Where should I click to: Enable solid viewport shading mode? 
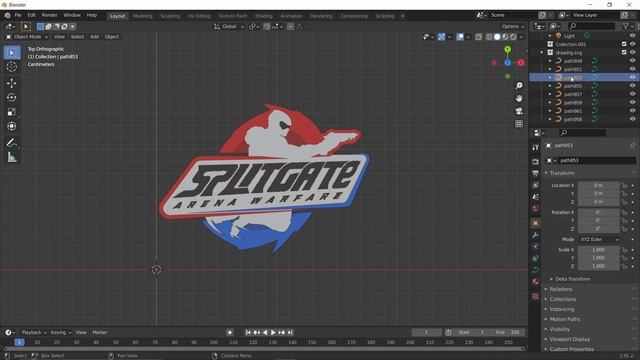coord(497,37)
